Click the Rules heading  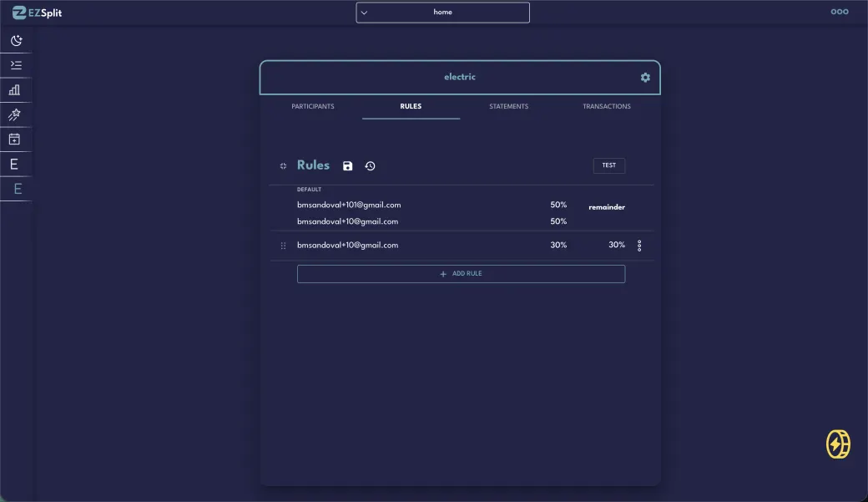[313, 165]
